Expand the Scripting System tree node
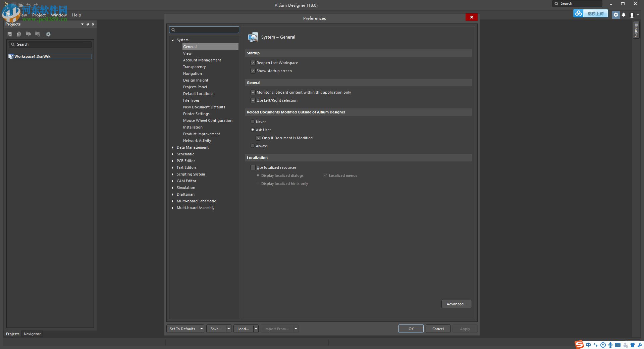This screenshot has width=644, height=349. tap(173, 174)
